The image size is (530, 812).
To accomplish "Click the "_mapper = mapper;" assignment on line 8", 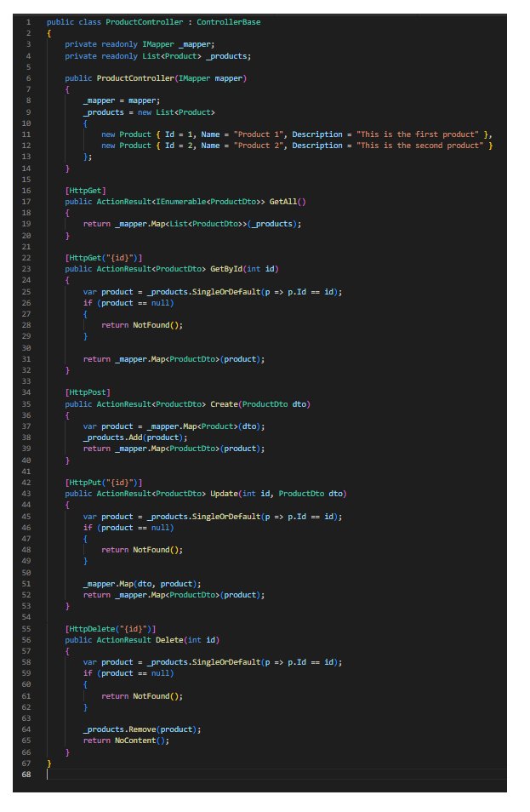I will pyautogui.click(x=122, y=100).
